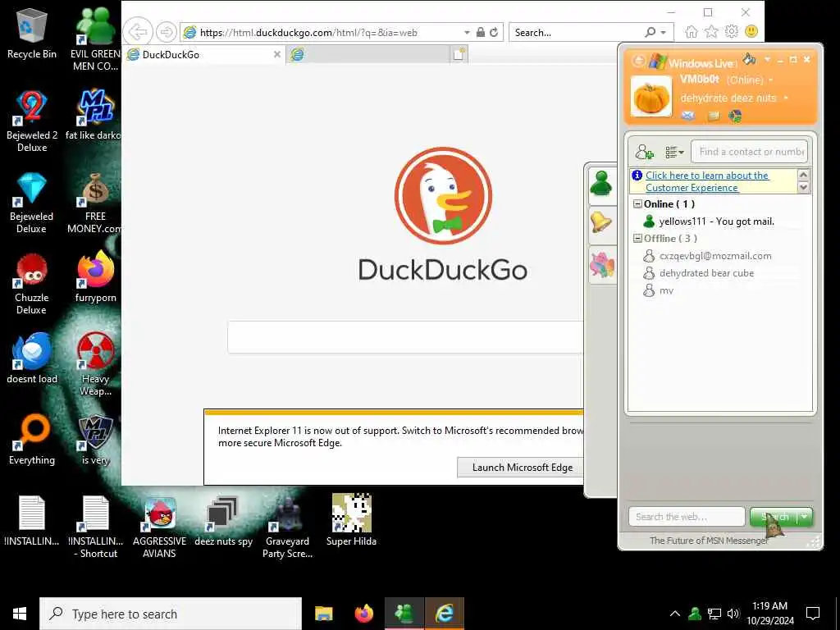Select the Recycle Bin desktop icon
Image resolution: width=840 pixels, height=630 pixels.
click(x=32, y=33)
